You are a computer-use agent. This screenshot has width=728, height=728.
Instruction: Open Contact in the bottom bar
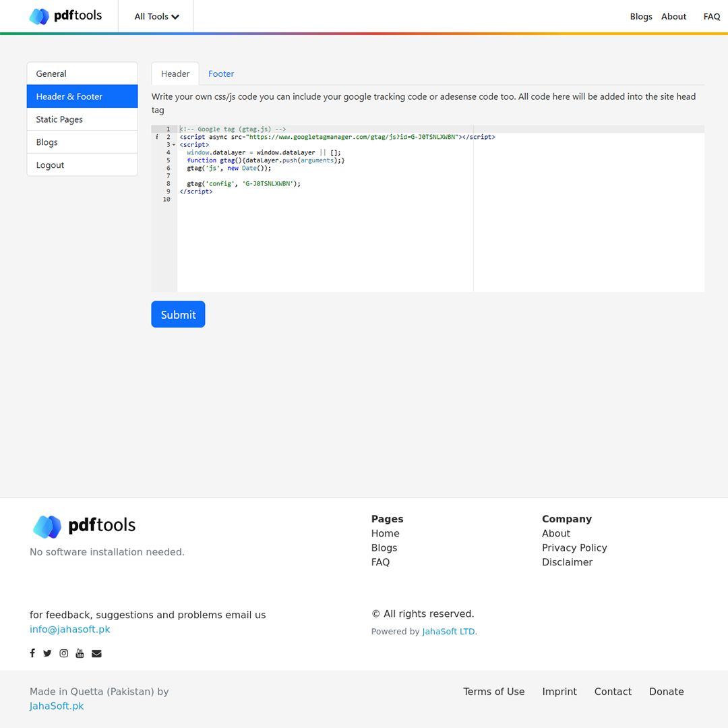(612, 692)
